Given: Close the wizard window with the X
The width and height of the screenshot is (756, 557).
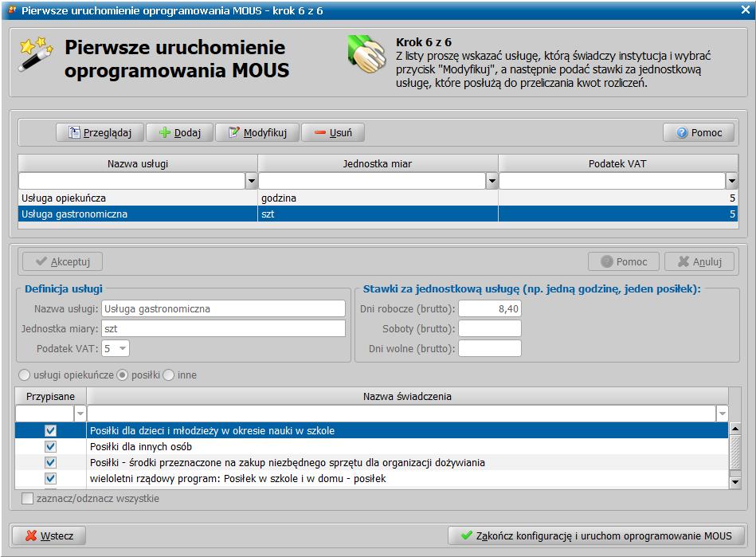Looking at the screenshot, I should tap(746, 10).
